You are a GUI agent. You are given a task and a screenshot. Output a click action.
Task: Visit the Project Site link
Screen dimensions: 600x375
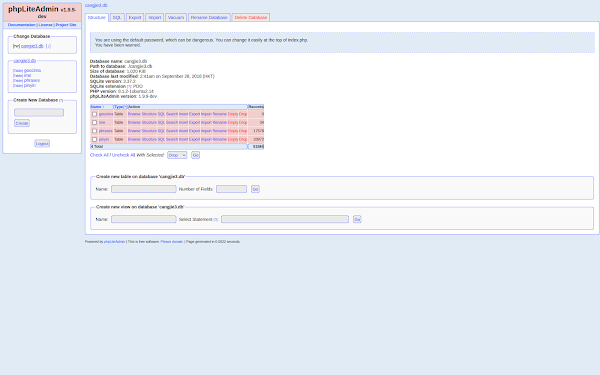point(66,25)
